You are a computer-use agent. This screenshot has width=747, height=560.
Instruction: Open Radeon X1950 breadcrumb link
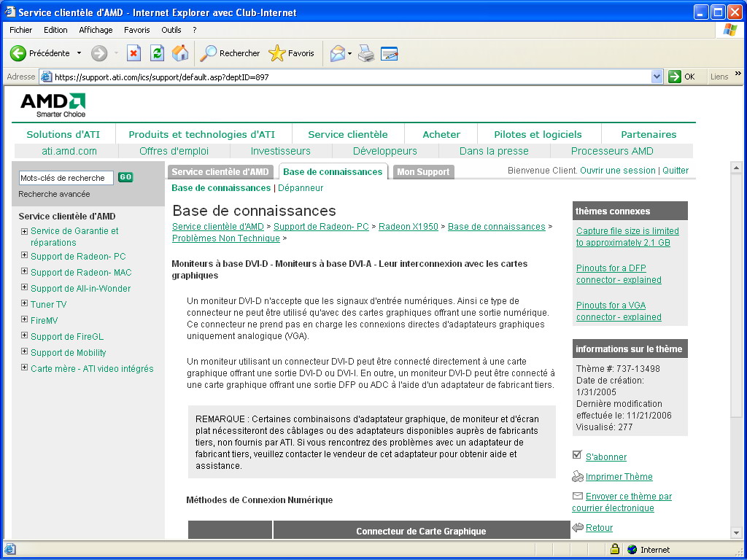pos(409,227)
